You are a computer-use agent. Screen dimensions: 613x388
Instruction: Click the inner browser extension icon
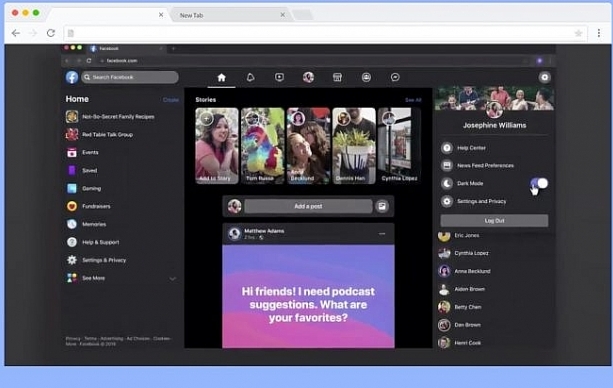click(x=540, y=61)
